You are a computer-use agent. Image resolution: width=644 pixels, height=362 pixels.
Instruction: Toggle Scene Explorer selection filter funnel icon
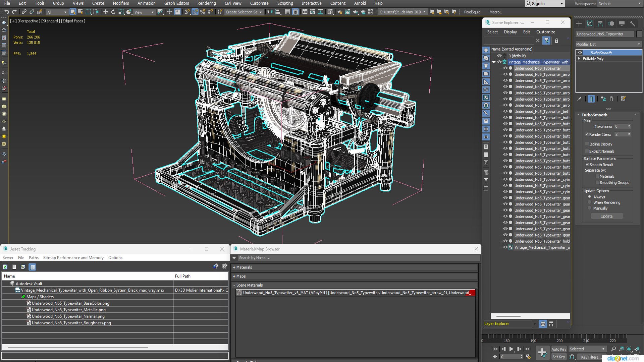pos(547,41)
